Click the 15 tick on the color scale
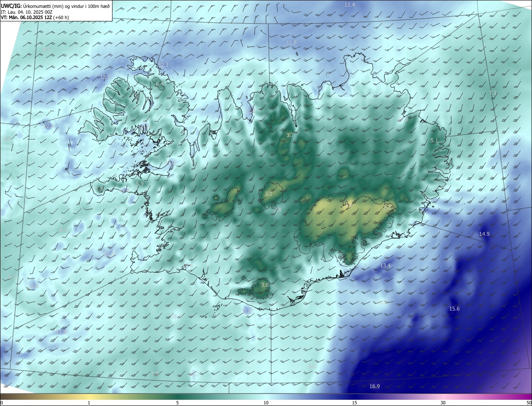 point(355,403)
